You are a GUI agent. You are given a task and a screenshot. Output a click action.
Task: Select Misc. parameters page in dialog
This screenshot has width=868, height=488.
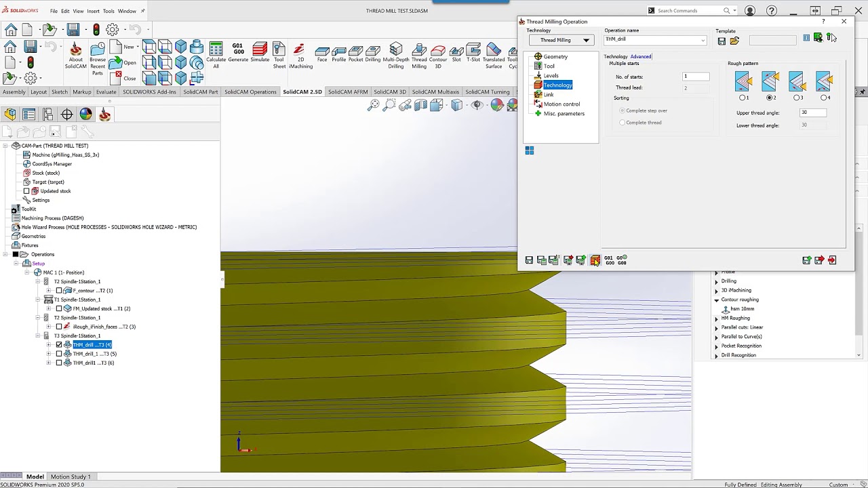[x=564, y=114]
